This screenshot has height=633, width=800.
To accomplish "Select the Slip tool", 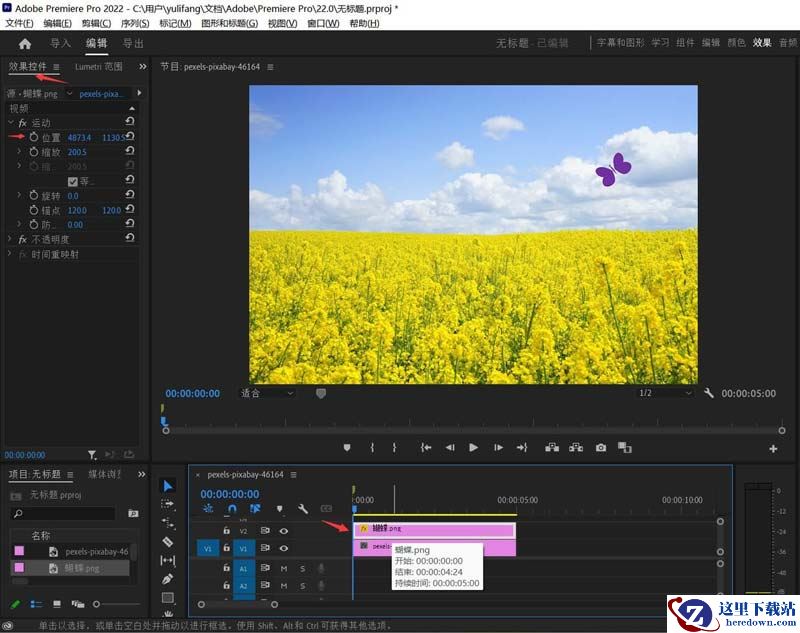I will (168, 560).
